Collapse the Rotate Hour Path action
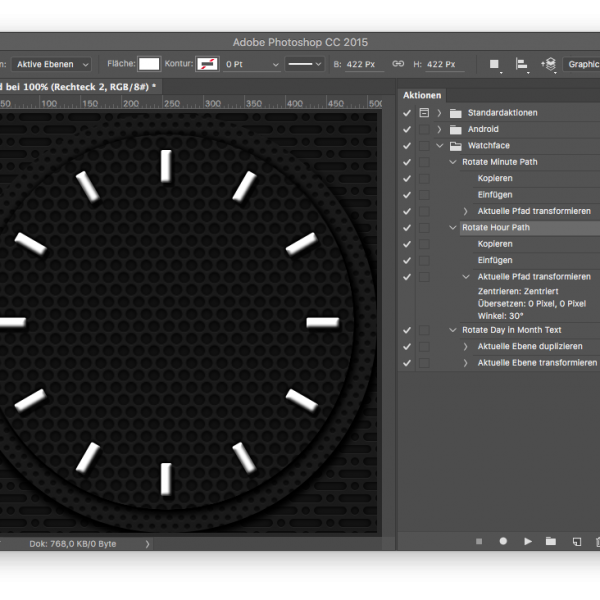 click(453, 227)
